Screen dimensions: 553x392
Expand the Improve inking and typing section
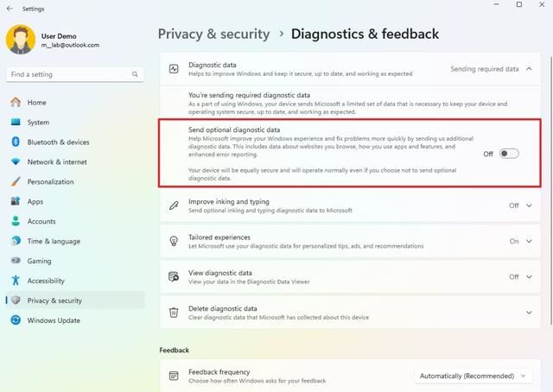[x=529, y=205]
